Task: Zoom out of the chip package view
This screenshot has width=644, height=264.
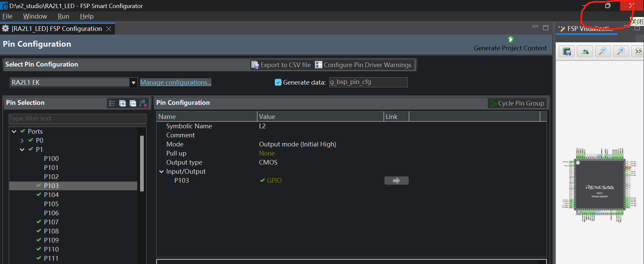Action: pyautogui.click(x=603, y=52)
